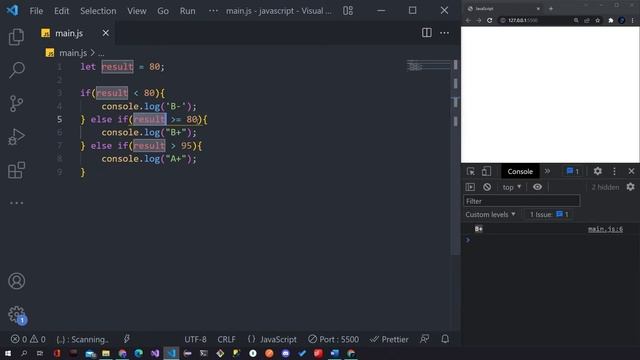
Task: Split the editor to the right
Action: [427, 33]
